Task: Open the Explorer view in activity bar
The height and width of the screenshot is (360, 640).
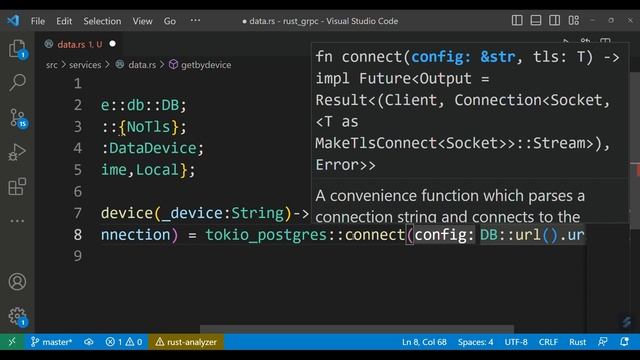Action: 17,49
